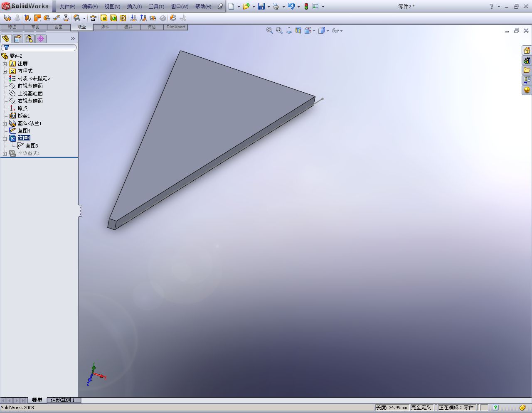Expand the 注解 tree node
The height and width of the screenshot is (413, 532).
point(5,64)
